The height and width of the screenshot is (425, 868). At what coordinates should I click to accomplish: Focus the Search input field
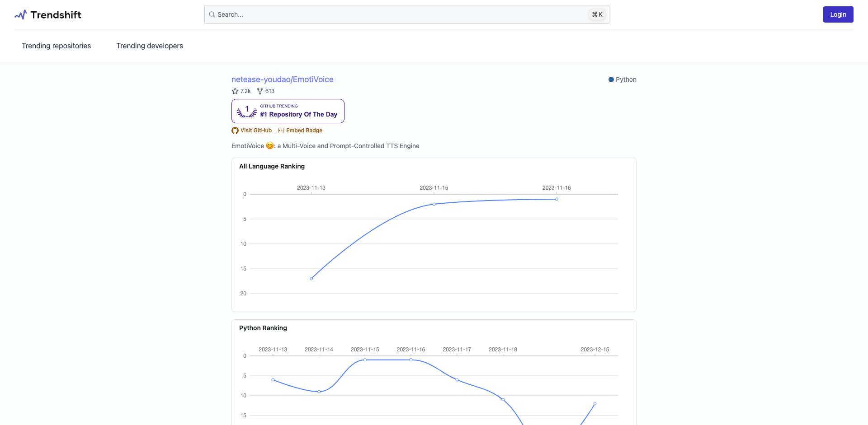406,14
